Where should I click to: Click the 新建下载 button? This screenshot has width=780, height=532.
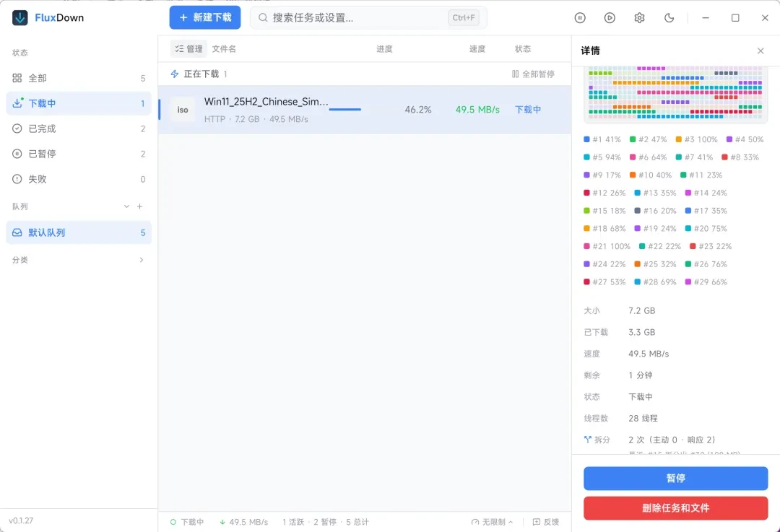click(x=205, y=18)
